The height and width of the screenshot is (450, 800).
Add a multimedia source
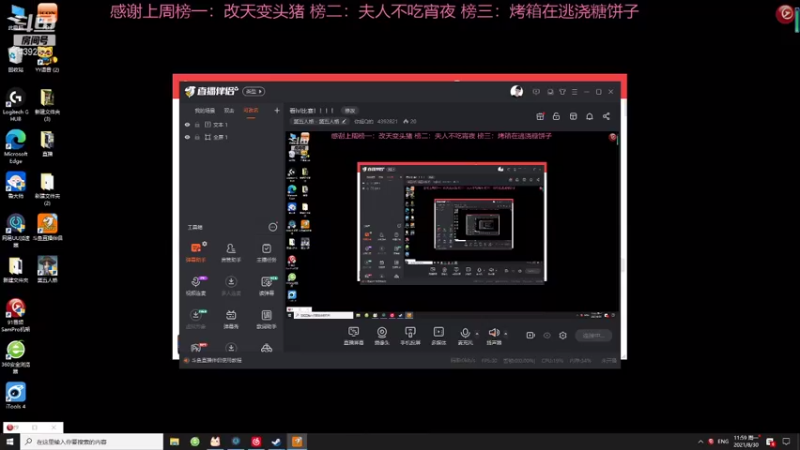pyautogui.click(x=439, y=336)
